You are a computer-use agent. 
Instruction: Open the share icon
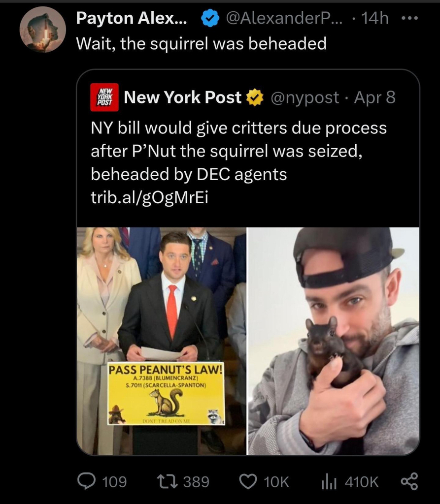[409, 481]
